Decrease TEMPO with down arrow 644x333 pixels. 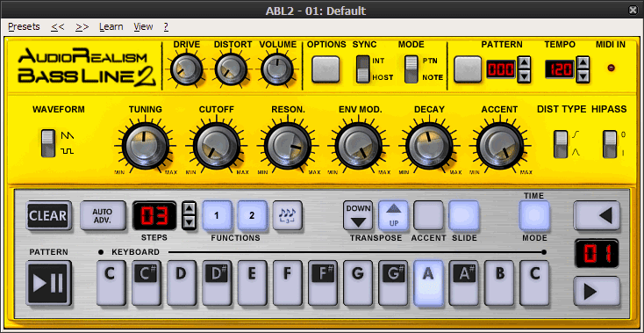583,76
